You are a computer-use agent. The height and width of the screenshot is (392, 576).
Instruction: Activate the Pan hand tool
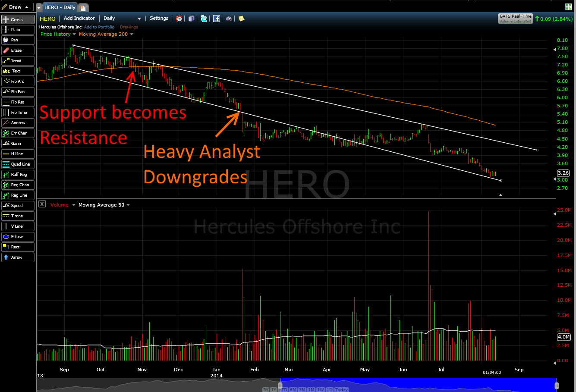[18, 40]
